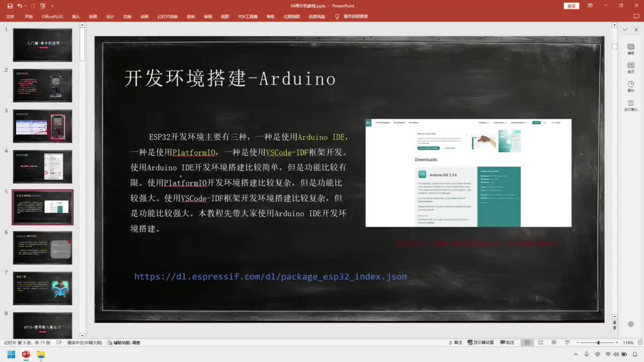Click the zoom slider handle
The image size is (644, 362).
[598, 342]
